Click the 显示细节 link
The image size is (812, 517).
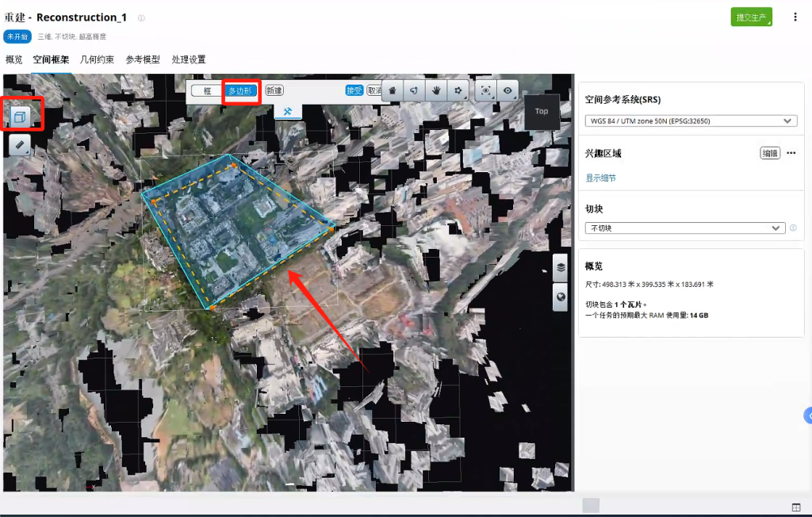point(600,178)
